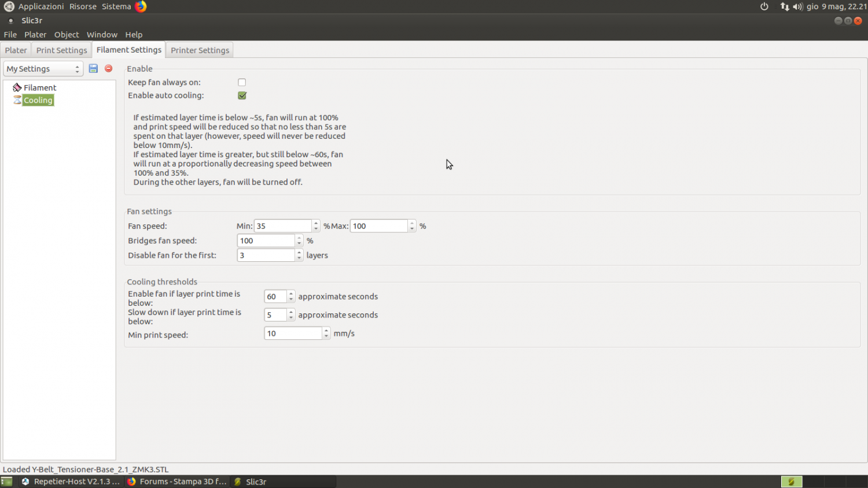Image resolution: width=868 pixels, height=488 pixels.
Task: Open the Window menu
Action: pyautogui.click(x=102, y=35)
